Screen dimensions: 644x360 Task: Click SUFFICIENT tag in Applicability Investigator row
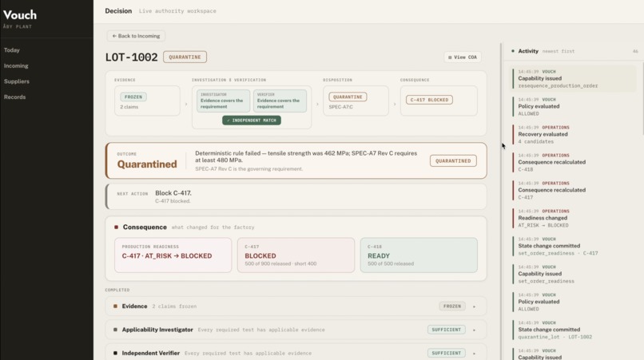pyautogui.click(x=447, y=330)
